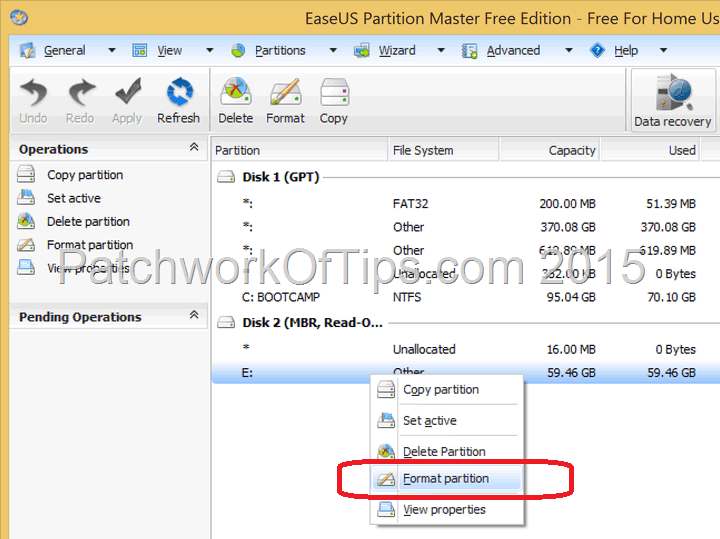The image size is (720, 539).
Task: Click Delete partition icon in Operations panel
Action: [x=26, y=221]
